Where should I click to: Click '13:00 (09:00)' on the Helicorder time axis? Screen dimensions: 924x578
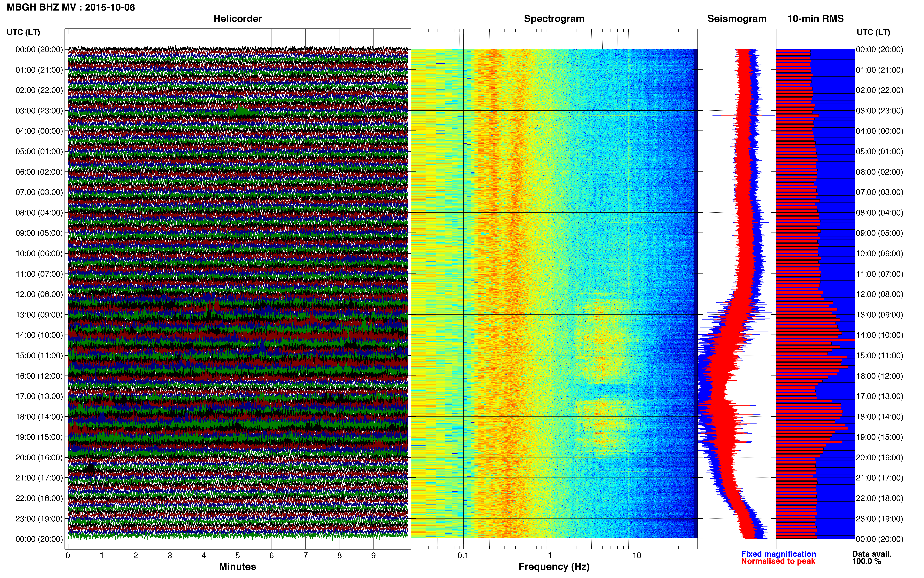pos(39,315)
